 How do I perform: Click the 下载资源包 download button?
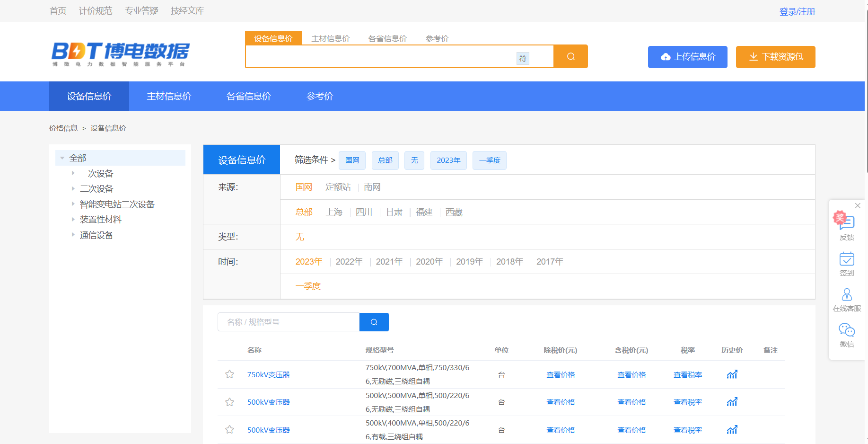click(x=776, y=57)
